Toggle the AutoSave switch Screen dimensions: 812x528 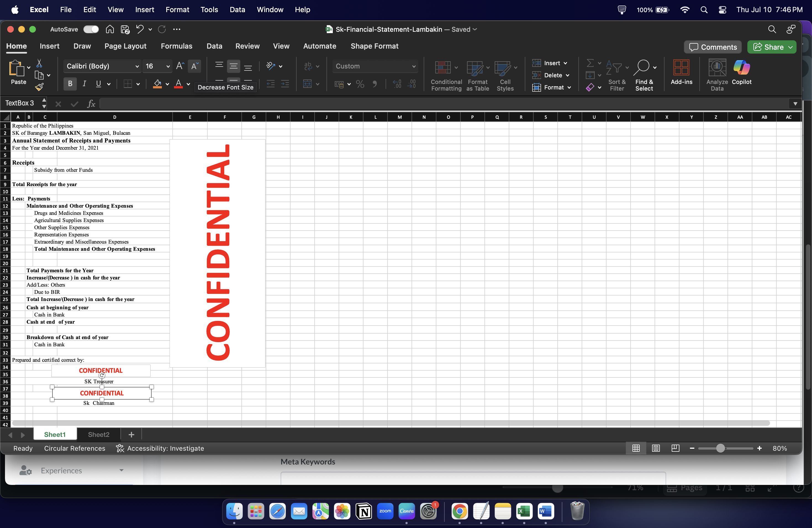click(91, 29)
